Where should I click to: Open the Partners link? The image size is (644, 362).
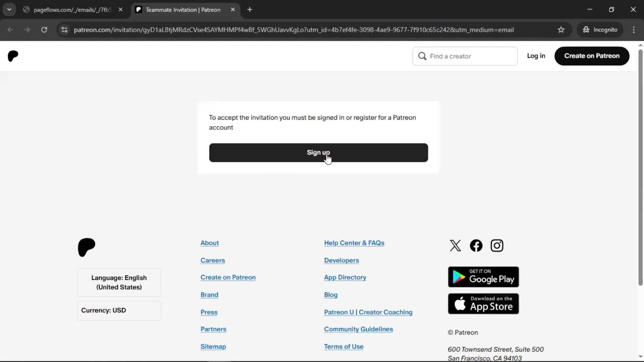pos(213,329)
